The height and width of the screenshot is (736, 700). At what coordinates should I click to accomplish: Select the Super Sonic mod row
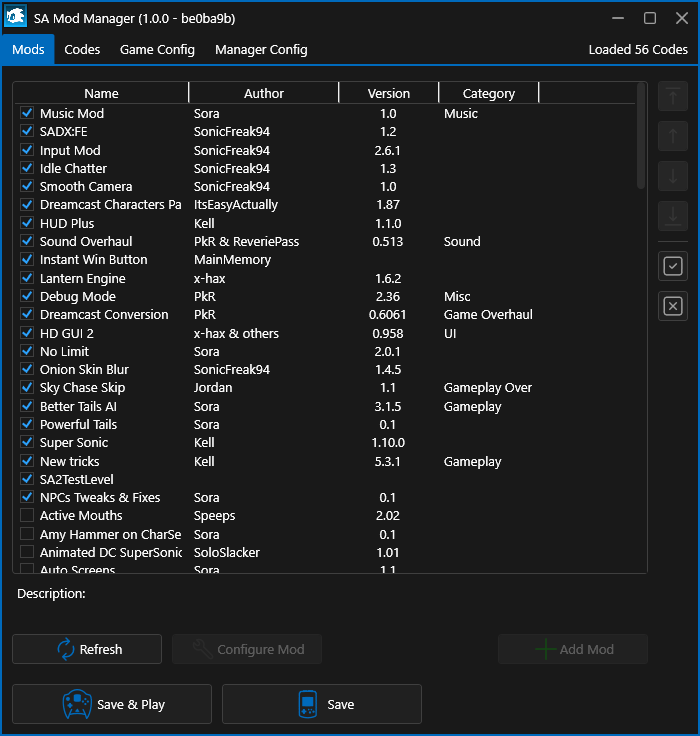pos(326,442)
